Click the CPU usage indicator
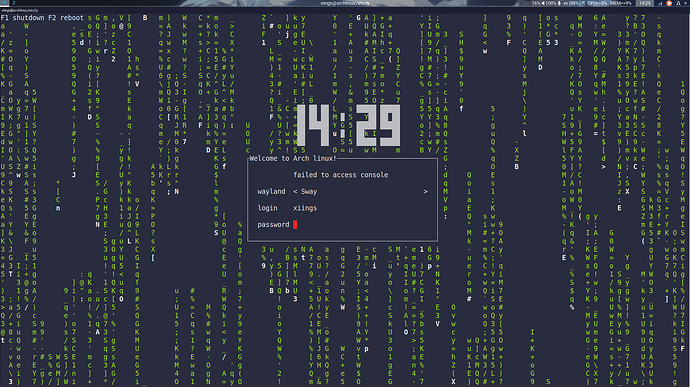690x387 pixels. coord(597,3)
